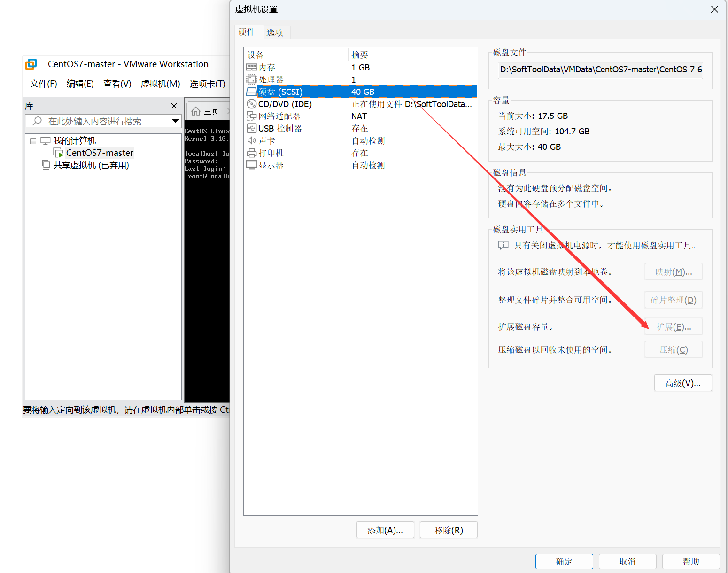Click 正在使用文件 CD/DVD summary text
Image resolution: width=728 pixels, height=573 pixels.
pyautogui.click(x=412, y=104)
